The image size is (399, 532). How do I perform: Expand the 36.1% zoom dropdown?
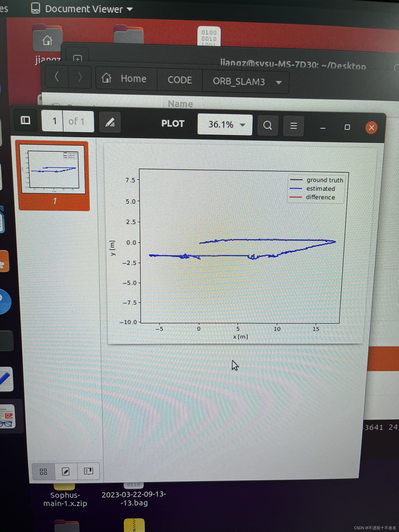pos(243,125)
